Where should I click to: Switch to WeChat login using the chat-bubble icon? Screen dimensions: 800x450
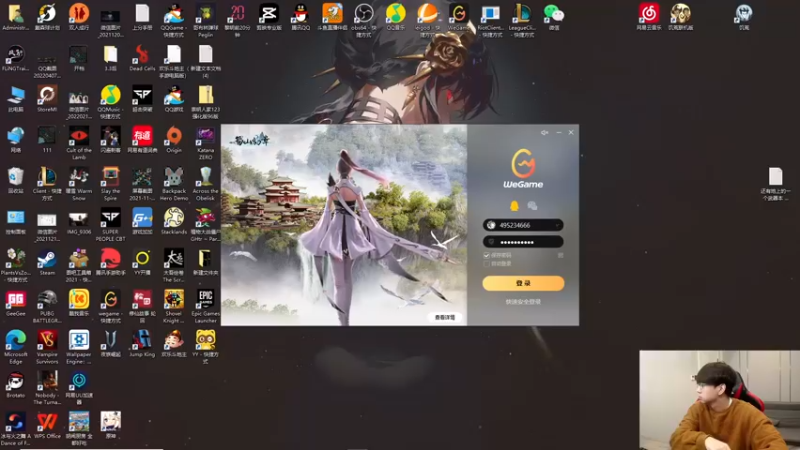point(532,206)
